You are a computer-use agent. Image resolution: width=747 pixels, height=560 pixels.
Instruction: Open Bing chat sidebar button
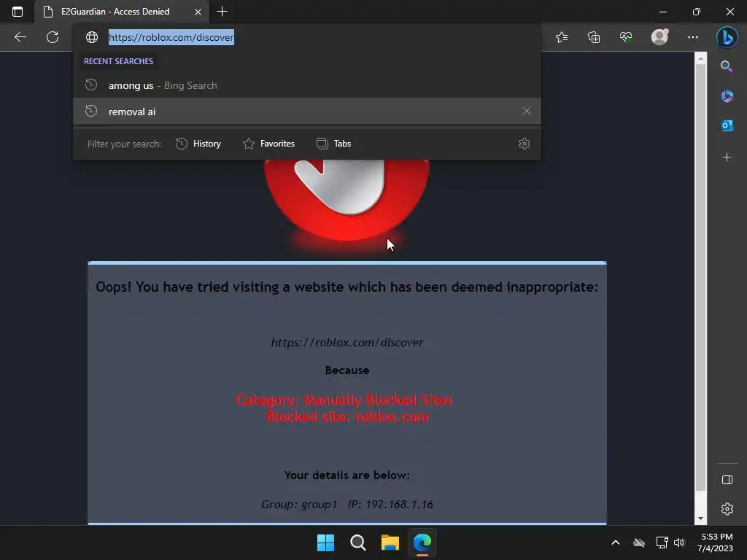click(727, 37)
